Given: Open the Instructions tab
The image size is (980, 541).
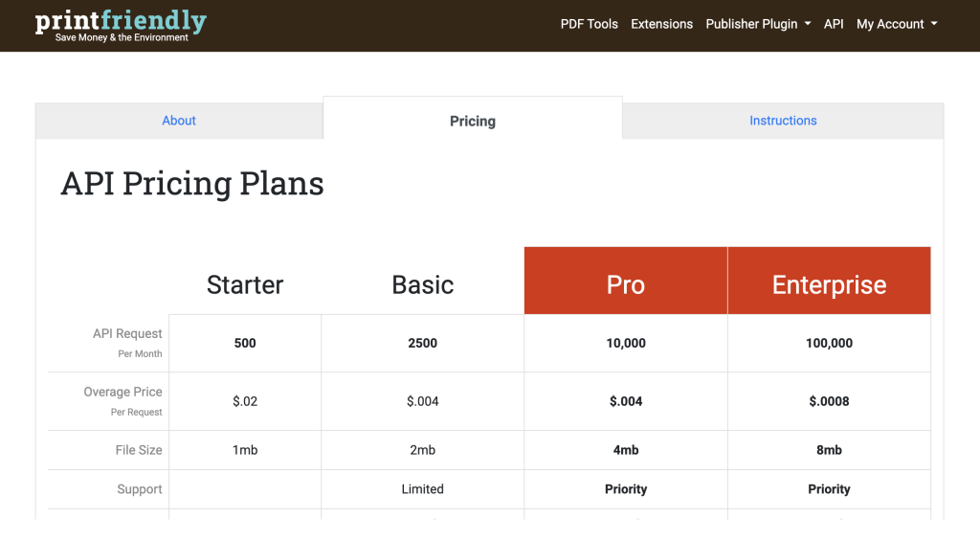Looking at the screenshot, I should pyautogui.click(x=783, y=121).
